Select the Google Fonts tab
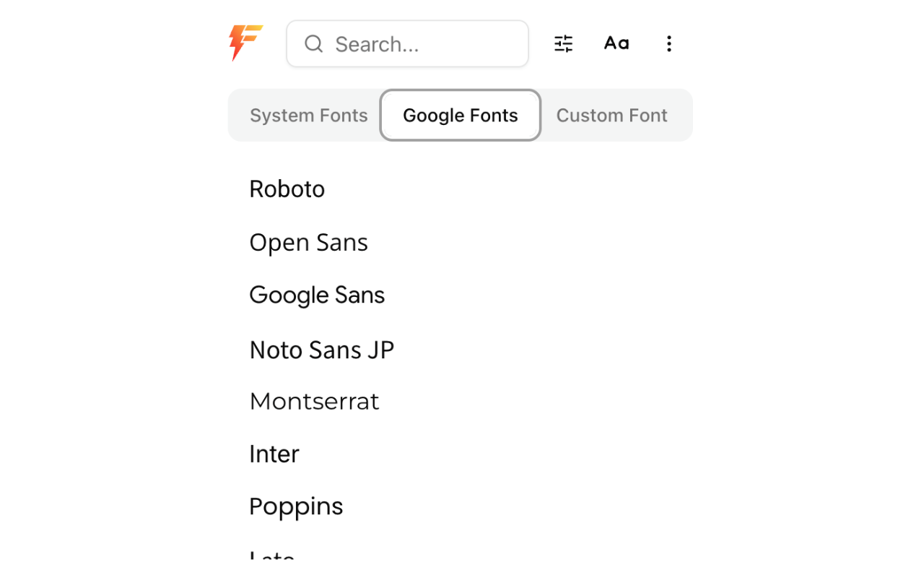This screenshot has height=578, width=924. click(461, 116)
